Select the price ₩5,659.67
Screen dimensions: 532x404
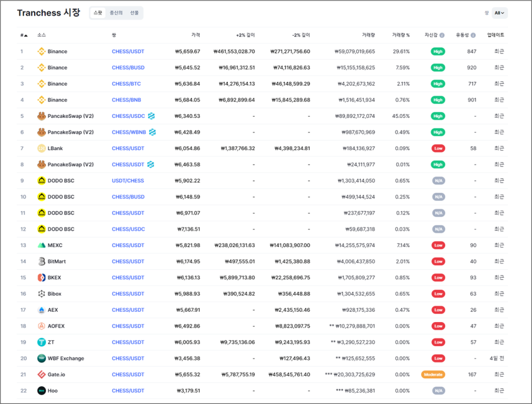click(x=188, y=51)
